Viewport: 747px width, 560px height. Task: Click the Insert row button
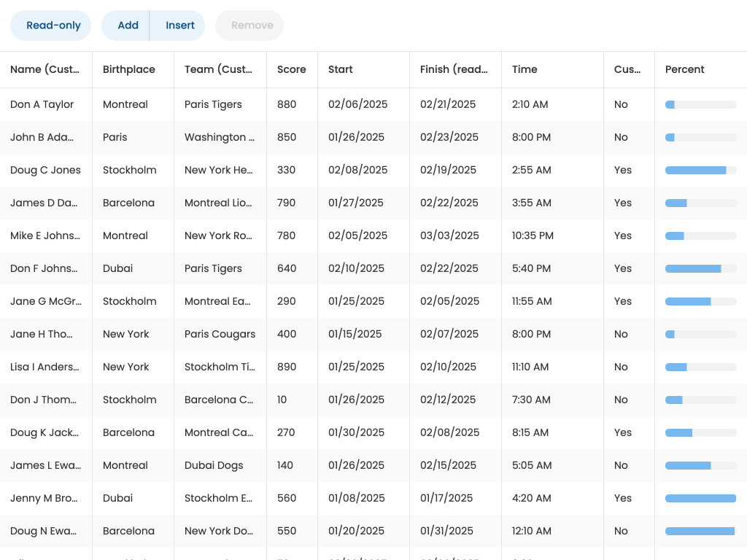pos(179,26)
